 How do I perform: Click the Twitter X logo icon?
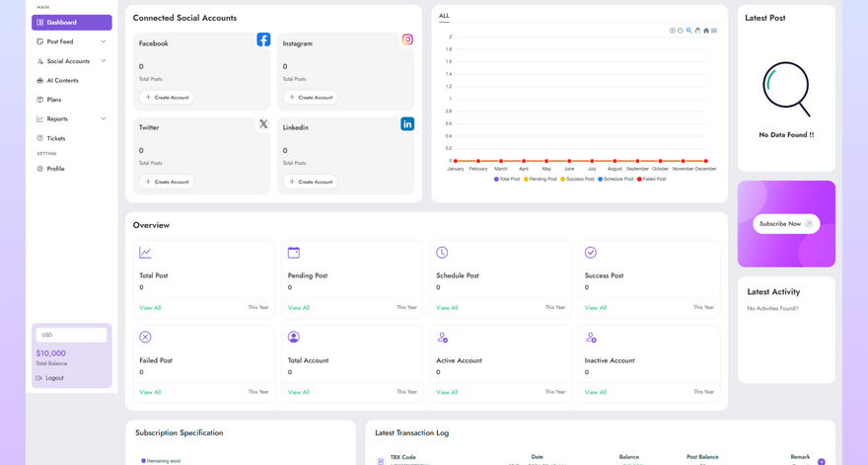tap(263, 123)
